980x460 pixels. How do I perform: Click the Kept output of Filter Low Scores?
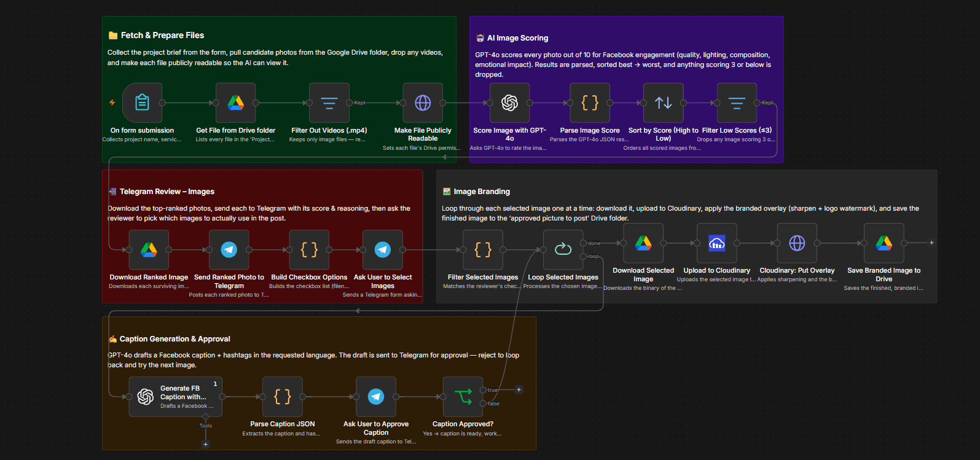tap(757, 103)
